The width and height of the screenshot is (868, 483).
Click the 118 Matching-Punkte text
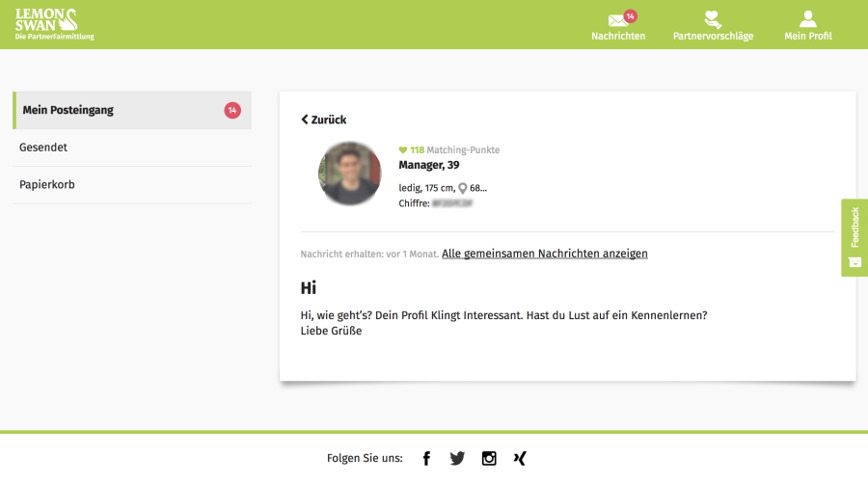454,150
